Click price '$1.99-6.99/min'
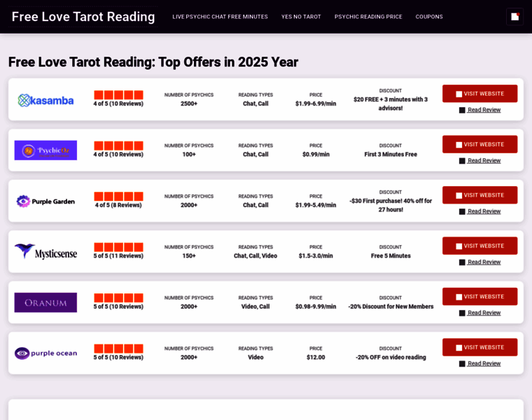The image size is (532, 420). tap(316, 104)
